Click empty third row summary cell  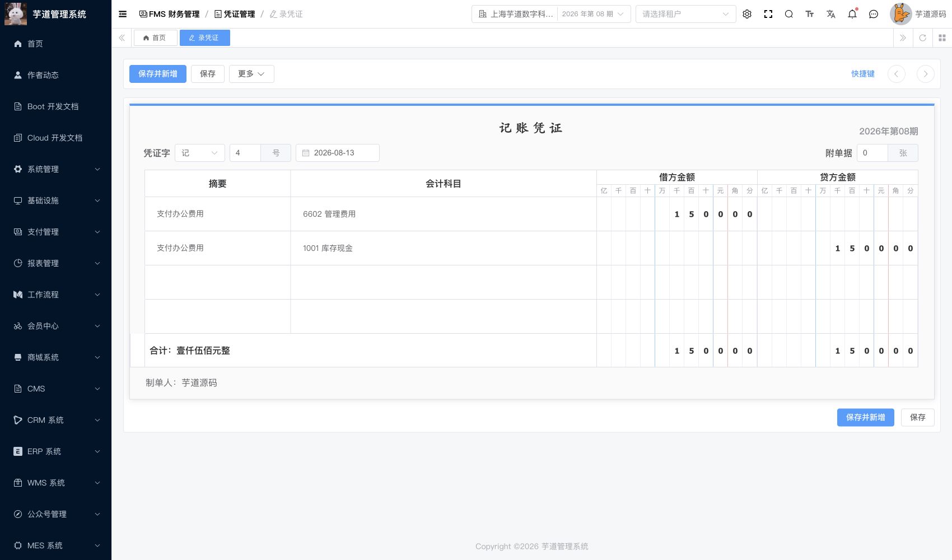(x=218, y=282)
